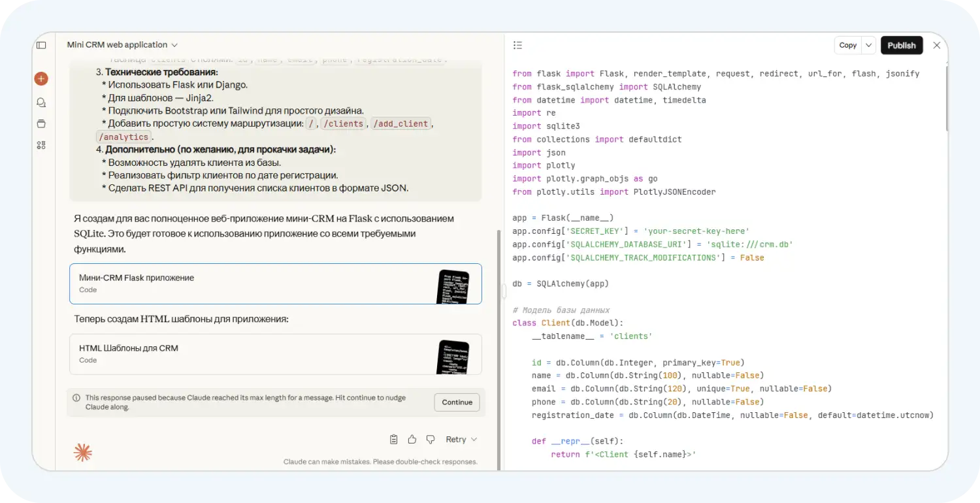The height and width of the screenshot is (503, 980).
Task: Open the projects icon in the sidebar
Action: click(41, 123)
